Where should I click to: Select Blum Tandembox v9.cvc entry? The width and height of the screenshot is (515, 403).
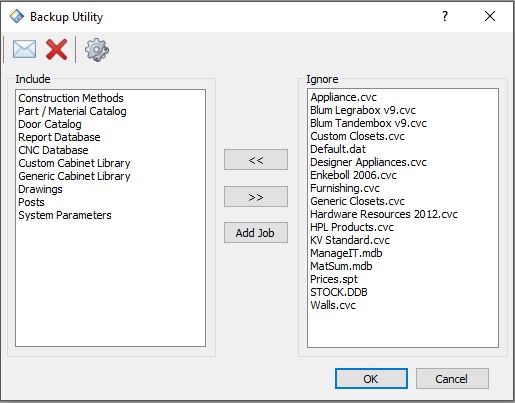point(368,123)
